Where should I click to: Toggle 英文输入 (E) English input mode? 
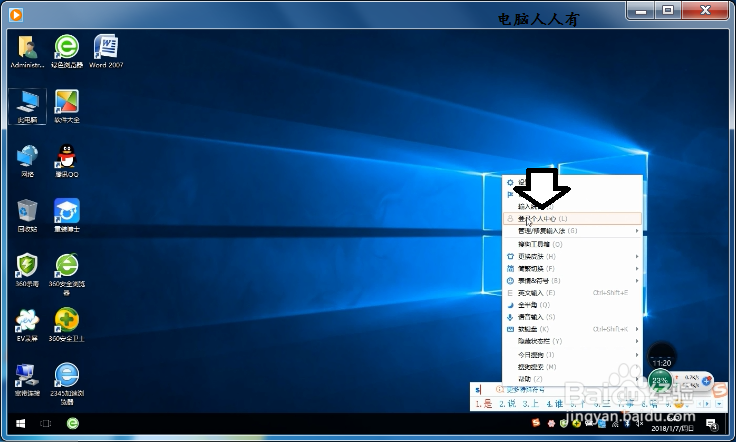tap(572, 293)
